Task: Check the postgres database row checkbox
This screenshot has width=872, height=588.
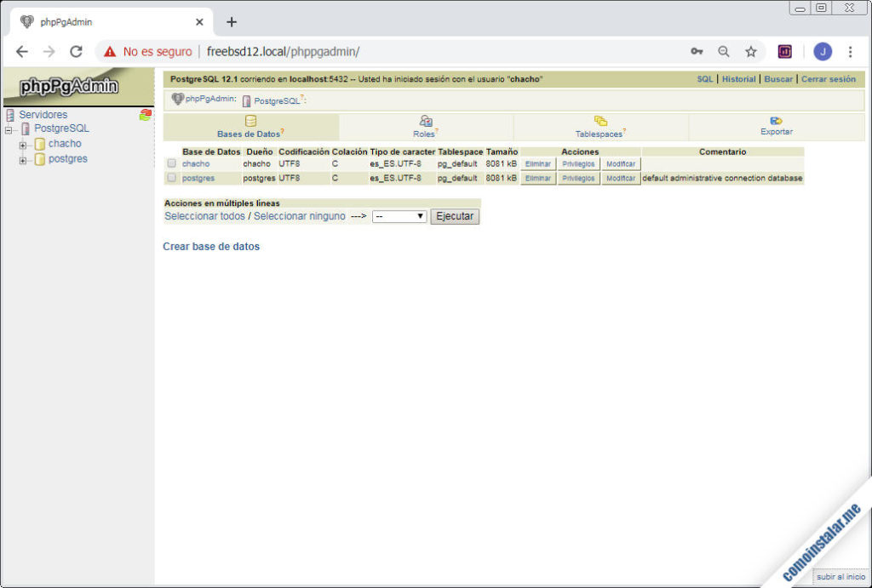Action: [x=172, y=178]
